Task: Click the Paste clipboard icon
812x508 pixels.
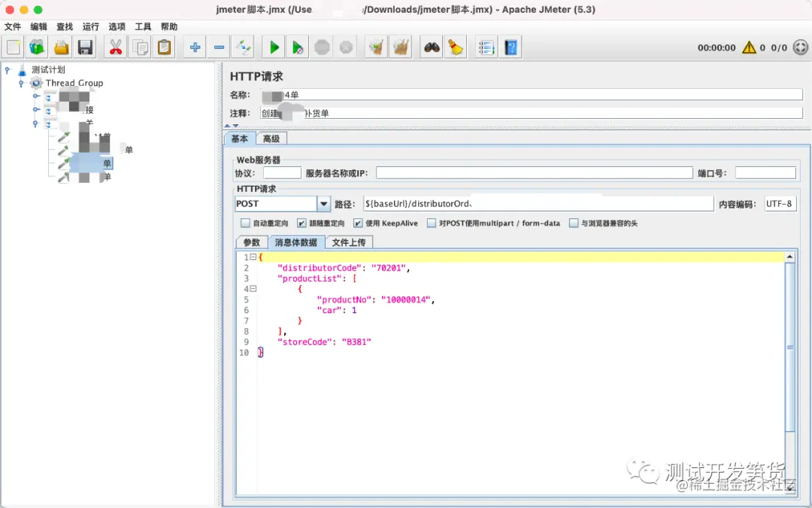Action: pos(164,47)
